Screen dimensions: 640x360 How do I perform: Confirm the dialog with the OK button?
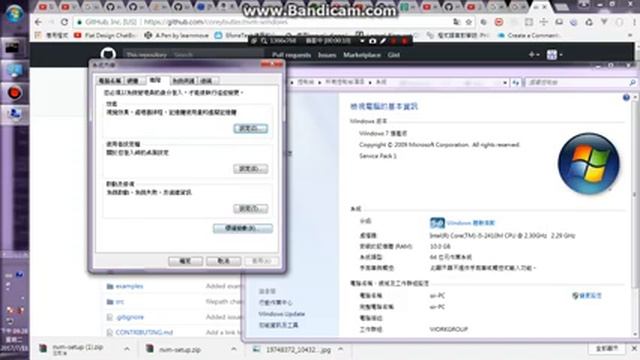click(x=185, y=261)
